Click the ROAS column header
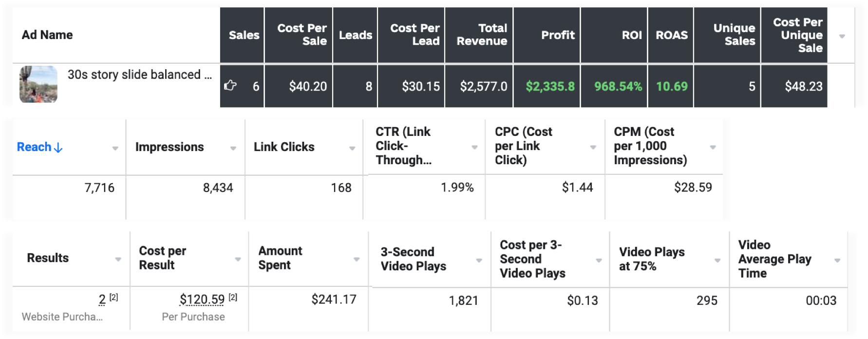This screenshot has height=339, width=868. [671, 35]
